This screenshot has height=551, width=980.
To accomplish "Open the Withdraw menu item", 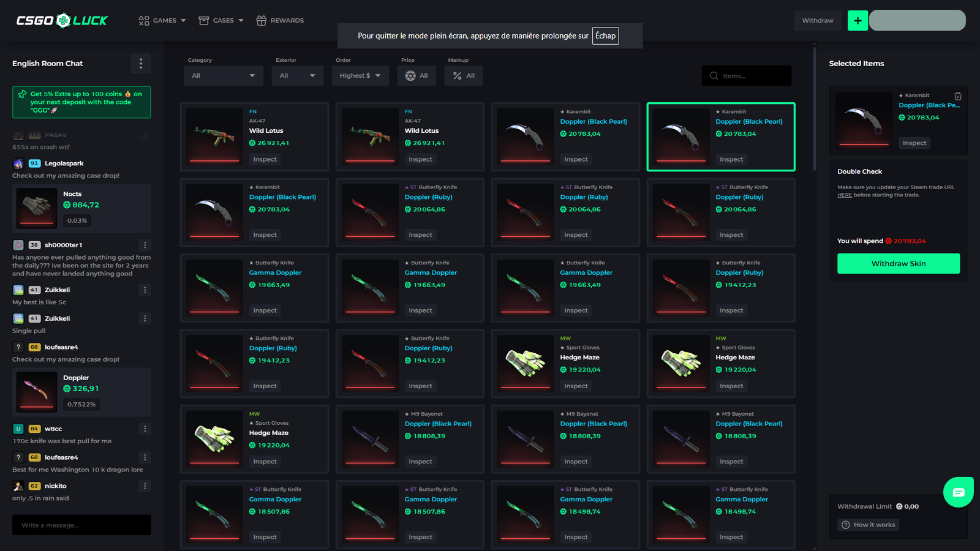I will pyautogui.click(x=817, y=20).
